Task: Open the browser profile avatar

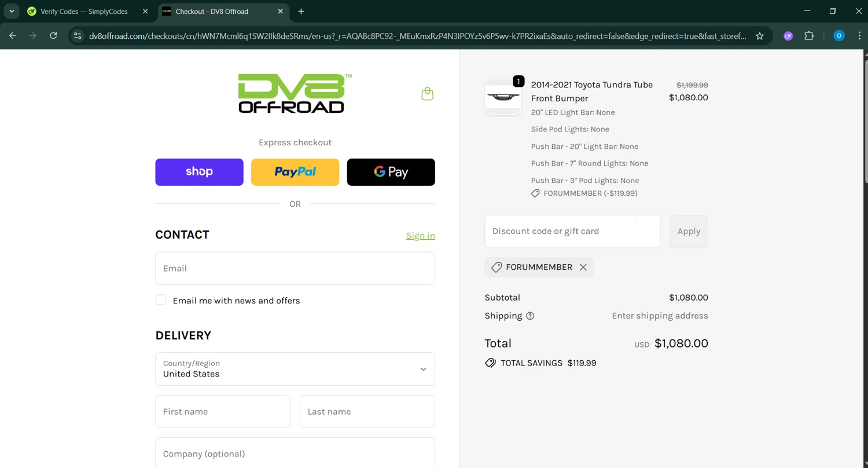Action: point(838,36)
